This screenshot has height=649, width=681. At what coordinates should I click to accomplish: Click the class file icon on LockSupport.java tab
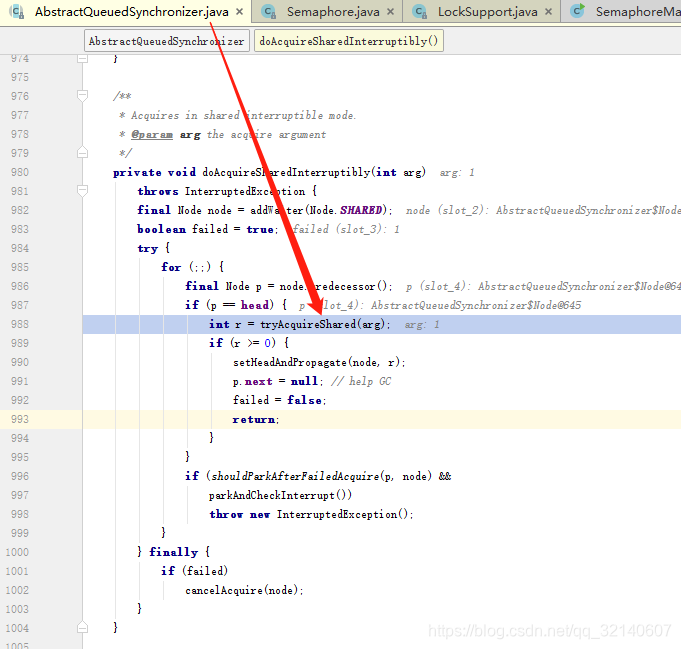(x=420, y=12)
